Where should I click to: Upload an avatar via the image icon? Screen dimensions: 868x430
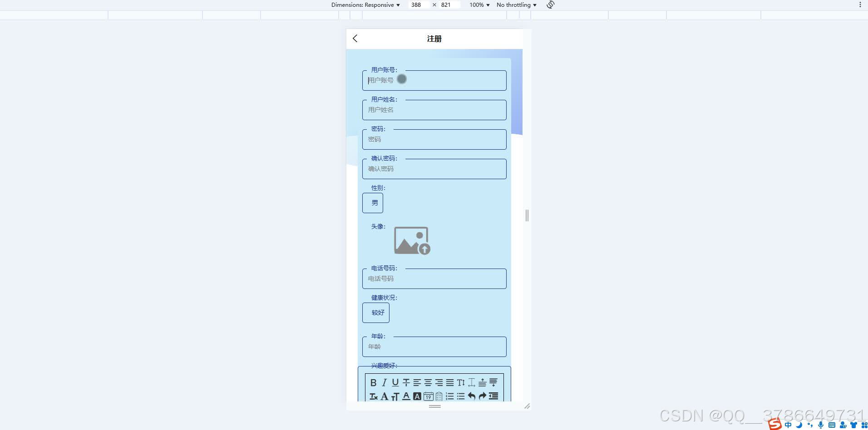(412, 240)
